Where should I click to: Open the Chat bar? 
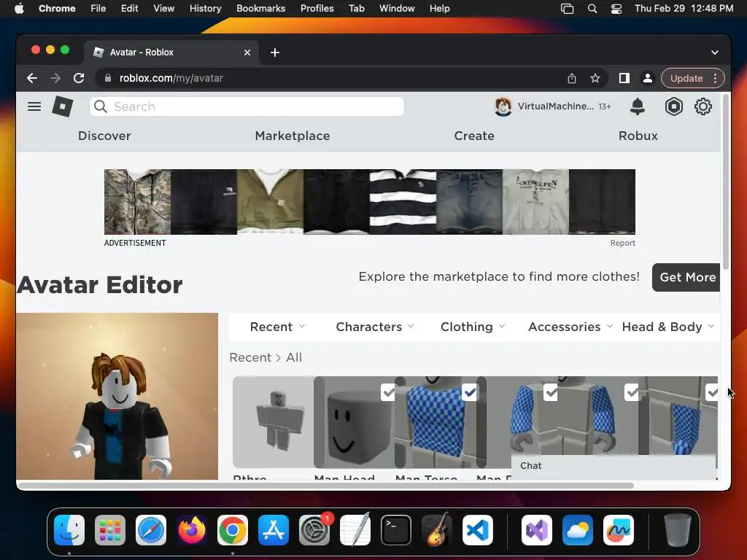(x=613, y=466)
